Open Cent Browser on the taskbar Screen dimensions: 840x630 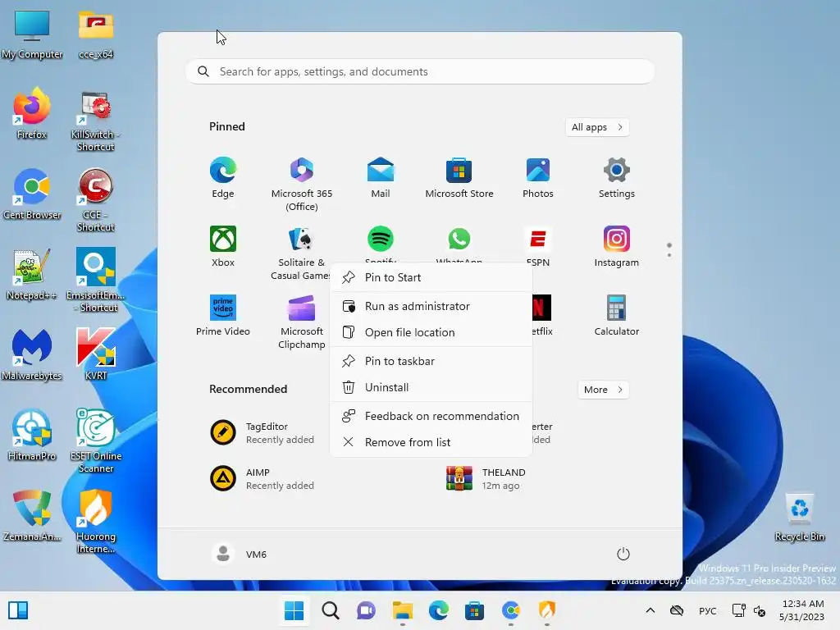(x=510, y=610)
